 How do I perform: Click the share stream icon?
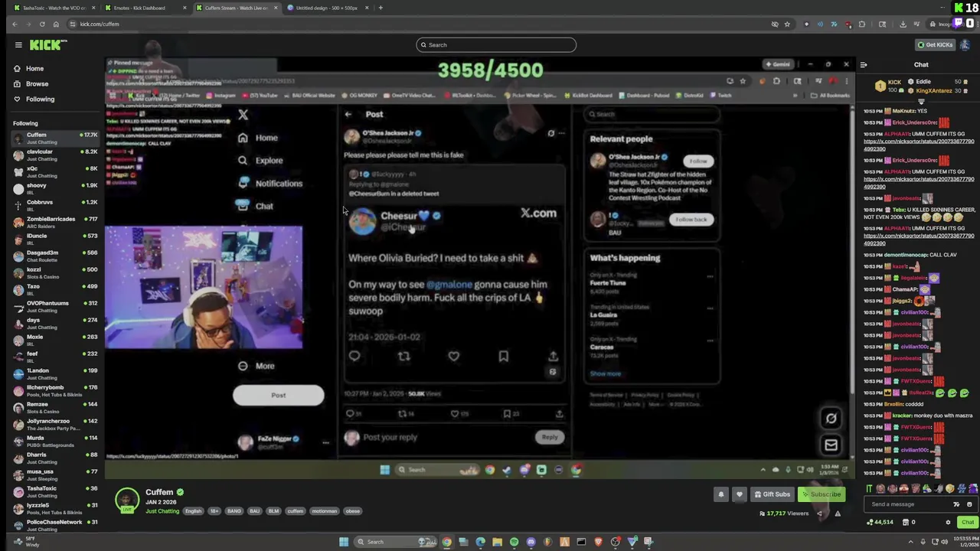point(820,514)
